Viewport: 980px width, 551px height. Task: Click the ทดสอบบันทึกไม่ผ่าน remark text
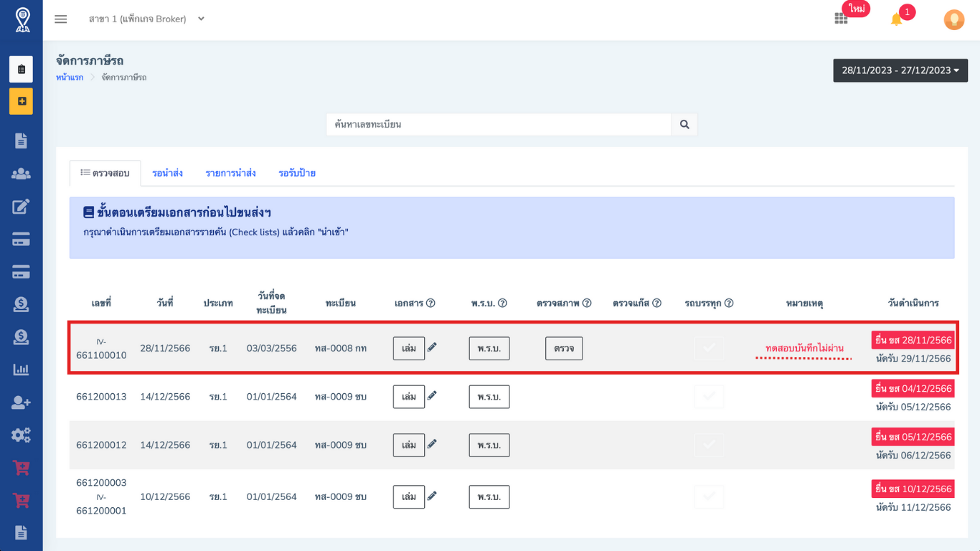pyautogui.click(x=804, y=348)
